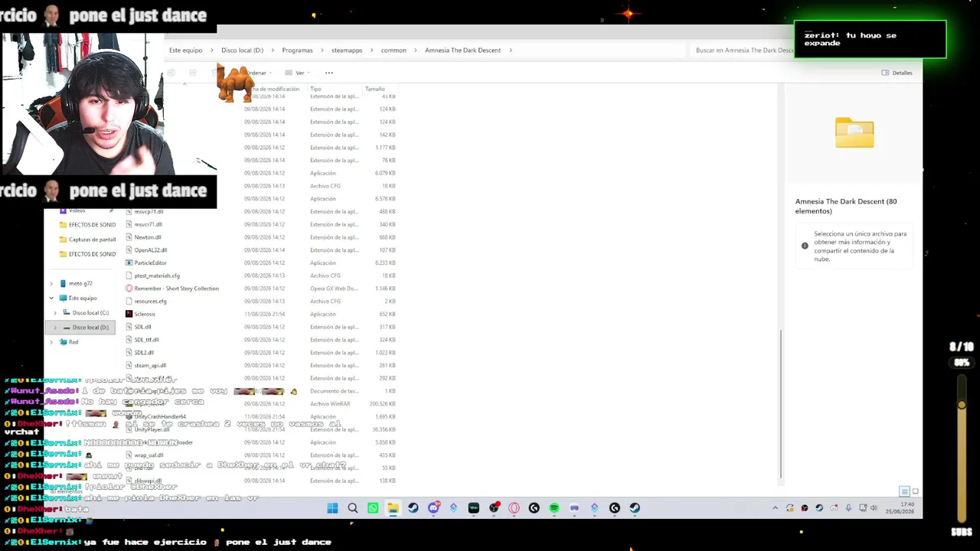
Task: Expand the Red network tree node
Action: tap(51, 342)
